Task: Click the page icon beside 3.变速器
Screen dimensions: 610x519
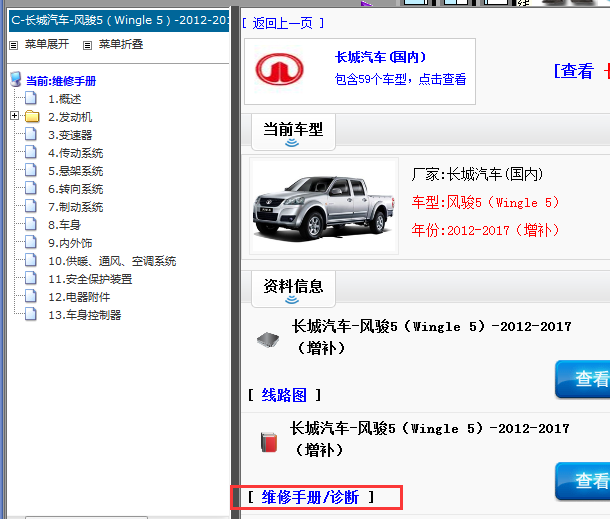Action: (31, 134)
